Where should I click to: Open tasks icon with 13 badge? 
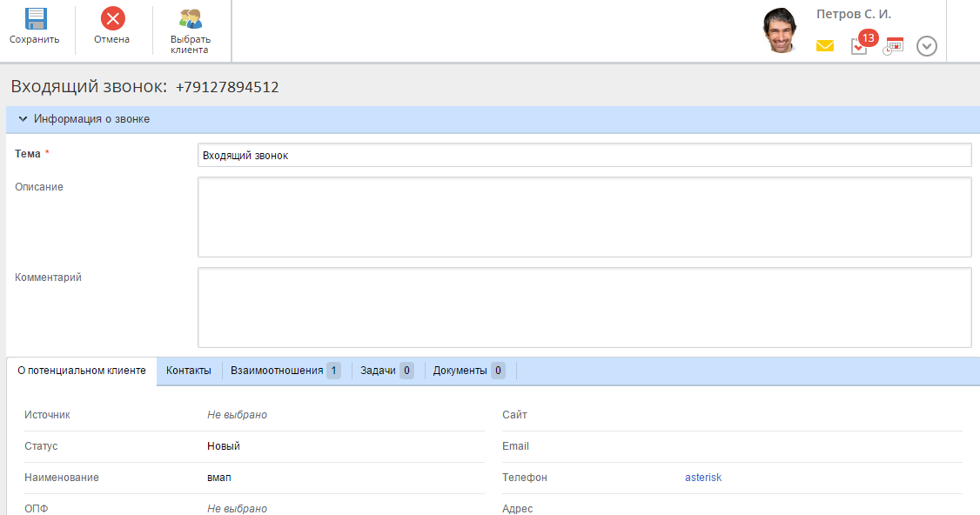click(x=860, y=46)
